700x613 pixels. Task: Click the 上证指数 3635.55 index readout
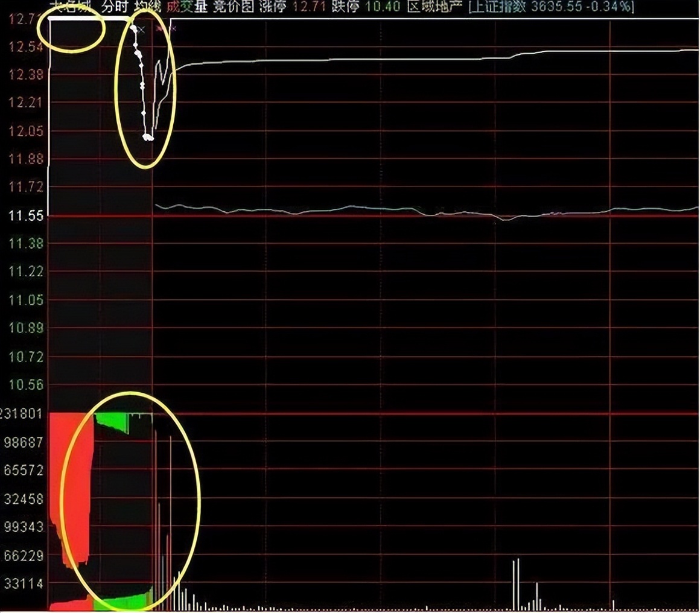pos(552,6)
